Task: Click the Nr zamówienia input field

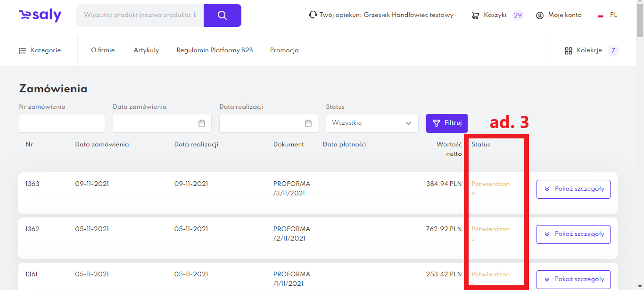Action: 62,123
